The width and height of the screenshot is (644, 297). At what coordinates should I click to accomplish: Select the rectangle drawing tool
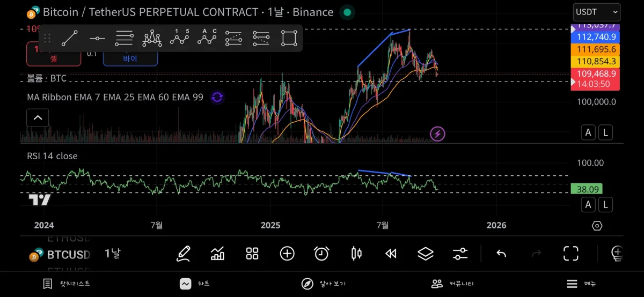[289, 38]
